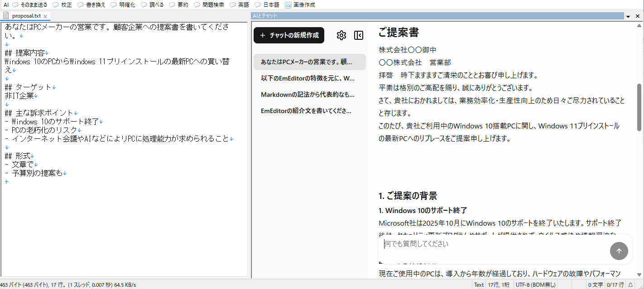Open the UTF-8 encoding selector
The height and width of the screenshot is (289, 644).
[x=536, y=284]
